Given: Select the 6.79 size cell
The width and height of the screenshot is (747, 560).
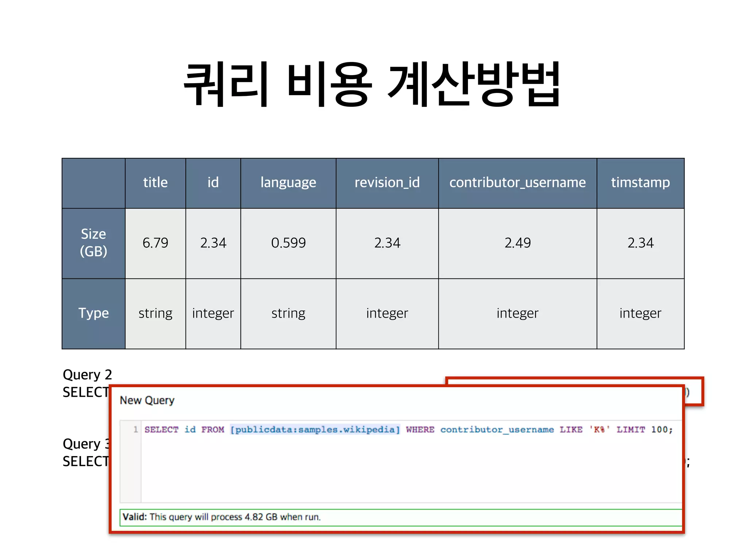Looking at the screenshot, I should 155,243.
